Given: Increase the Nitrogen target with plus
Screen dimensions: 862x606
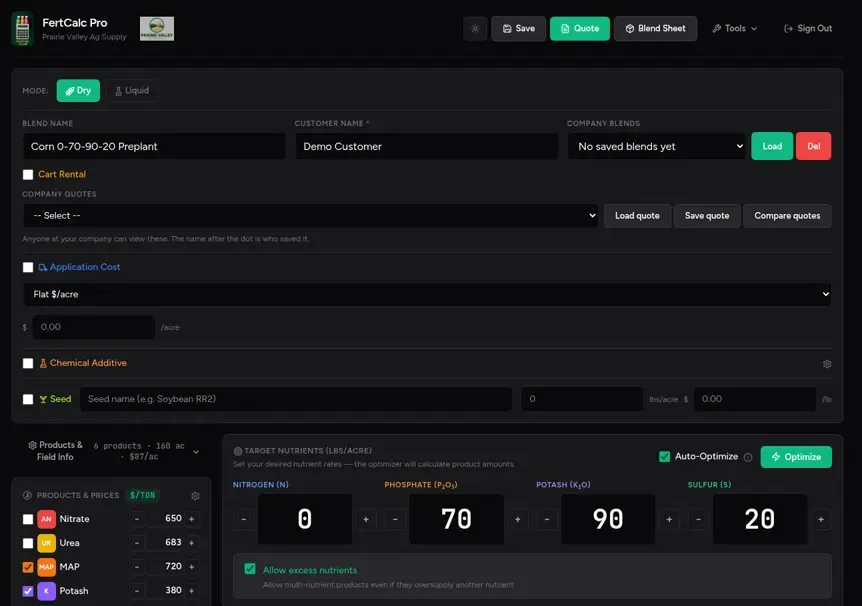Looking at the screenshot, I should (366, 520).
